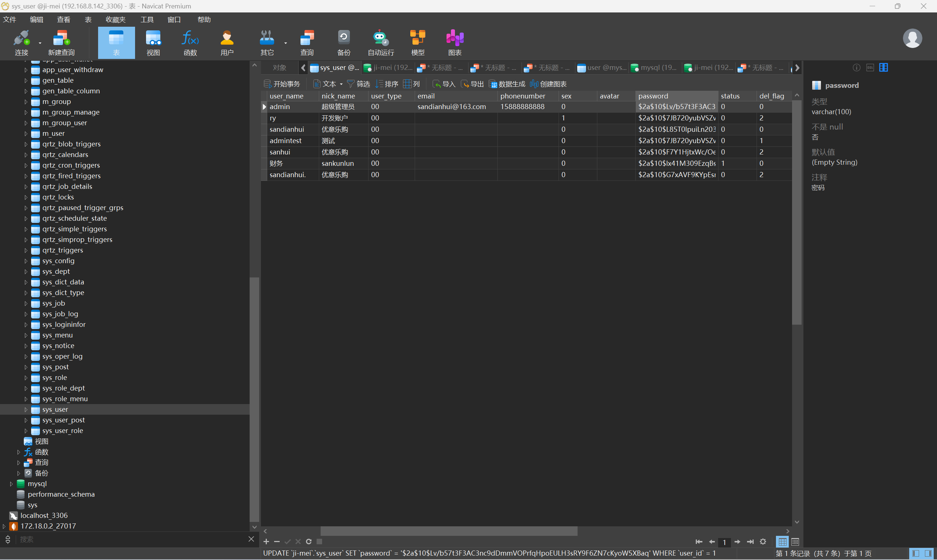Toggle the right info pane visibility
The height and width of the screenshot is (560, 937).
point(928,553)
